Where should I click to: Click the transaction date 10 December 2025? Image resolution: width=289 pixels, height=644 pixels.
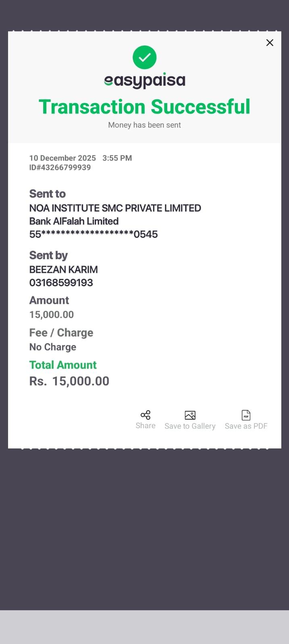click(x=62, y=158)
